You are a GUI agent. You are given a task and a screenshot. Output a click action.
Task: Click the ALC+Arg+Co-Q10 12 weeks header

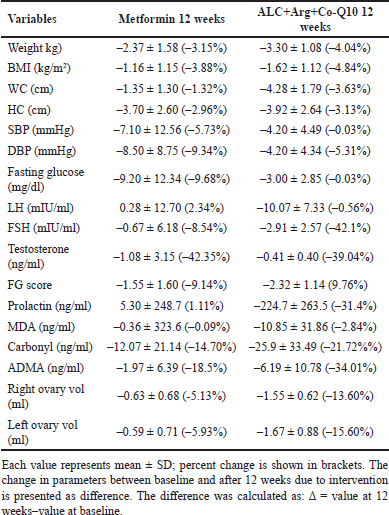click(x=315, y=19)
